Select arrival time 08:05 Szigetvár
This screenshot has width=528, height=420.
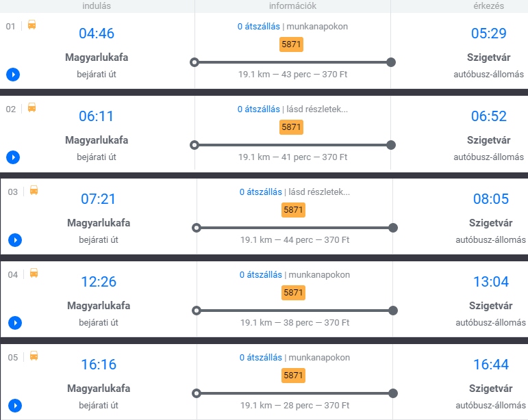491,199
